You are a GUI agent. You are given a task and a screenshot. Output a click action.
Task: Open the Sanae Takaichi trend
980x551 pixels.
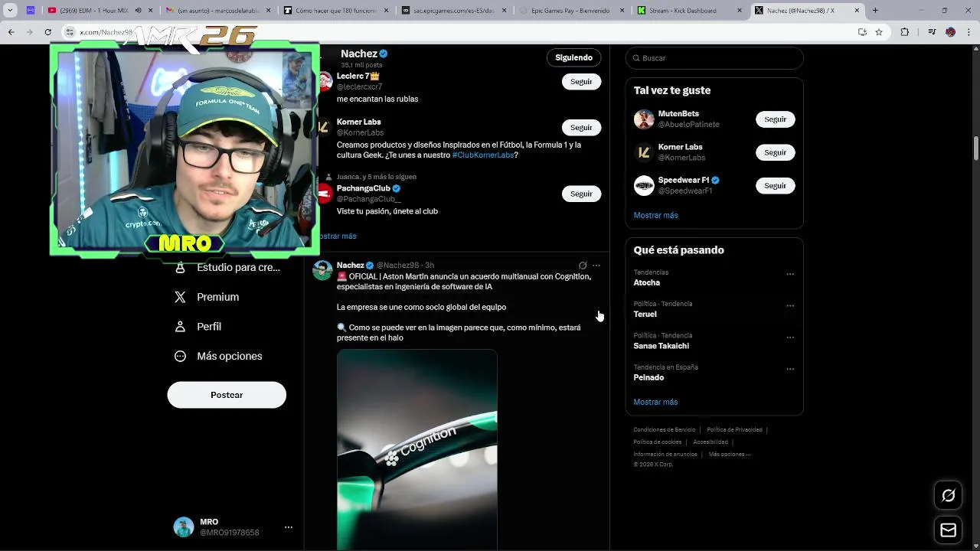coord(661,346)
